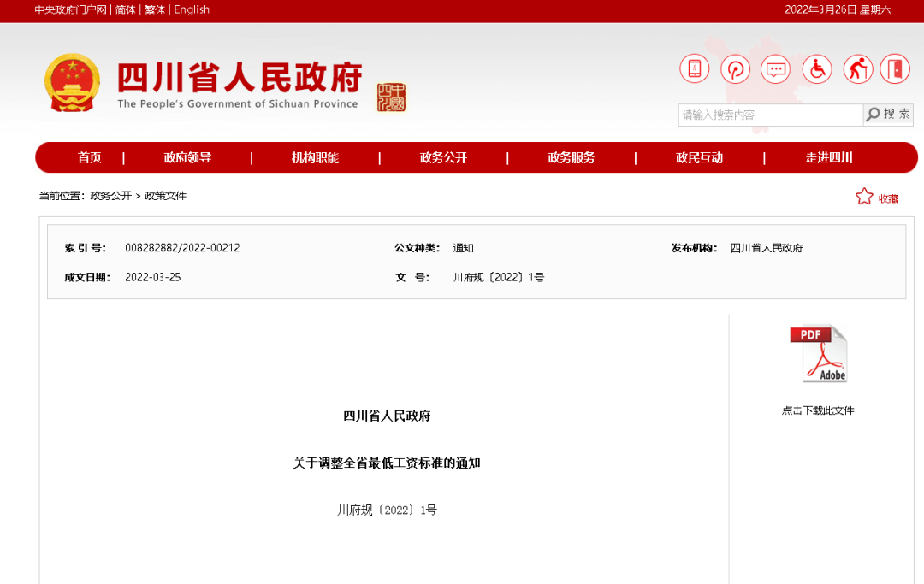Open the 政务公开 menu item

(443, 157)
